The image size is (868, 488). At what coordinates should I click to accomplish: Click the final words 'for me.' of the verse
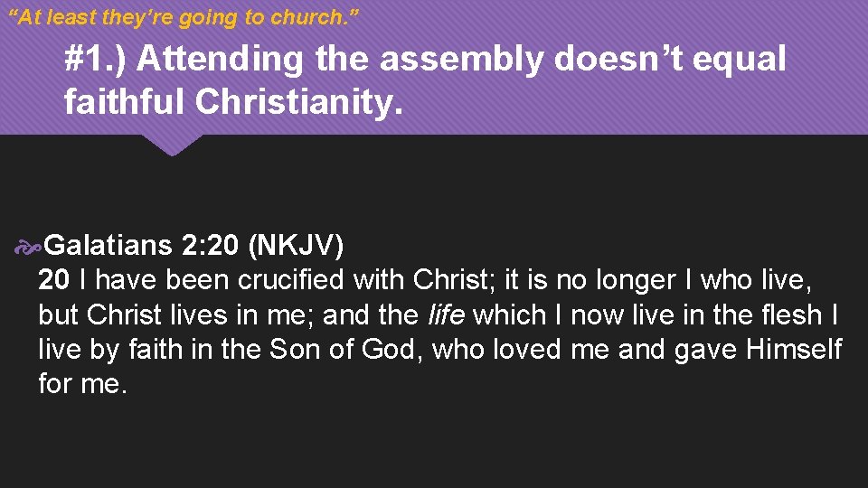tap(82, 383)
